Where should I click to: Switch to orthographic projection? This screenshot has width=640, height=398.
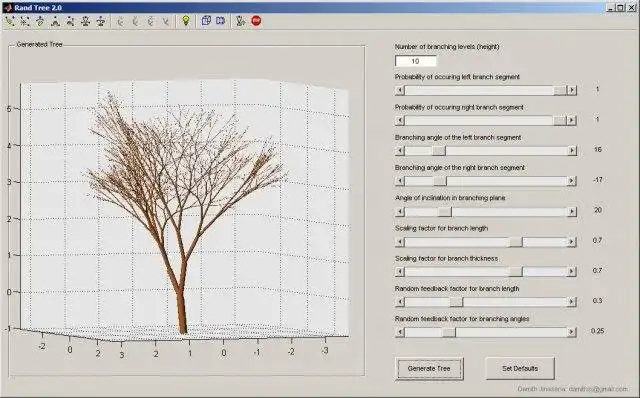click(206, 20)
